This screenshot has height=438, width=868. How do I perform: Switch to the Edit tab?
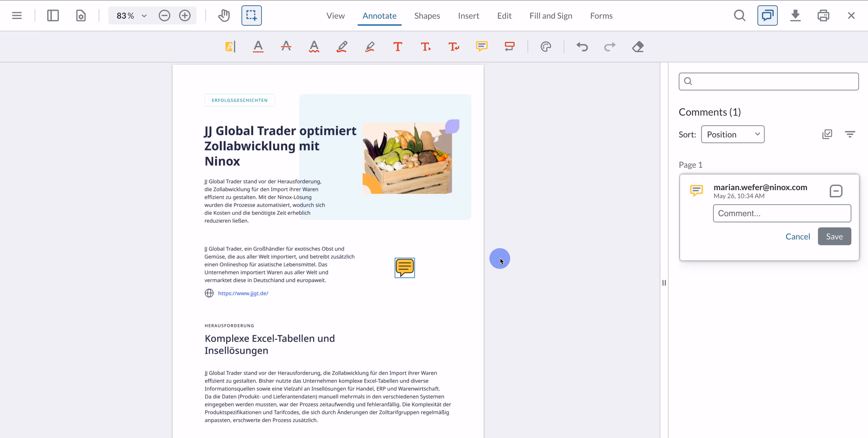click(504, 15)
